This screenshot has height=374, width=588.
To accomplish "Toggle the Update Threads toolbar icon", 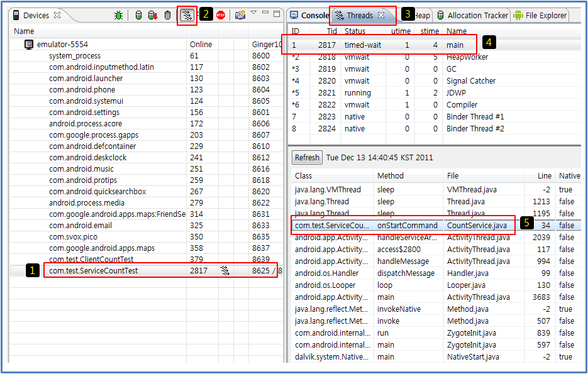I will pos(186,15).
